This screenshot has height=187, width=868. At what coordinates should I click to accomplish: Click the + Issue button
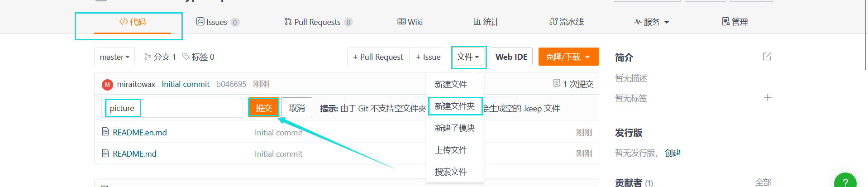coord(428,57)
